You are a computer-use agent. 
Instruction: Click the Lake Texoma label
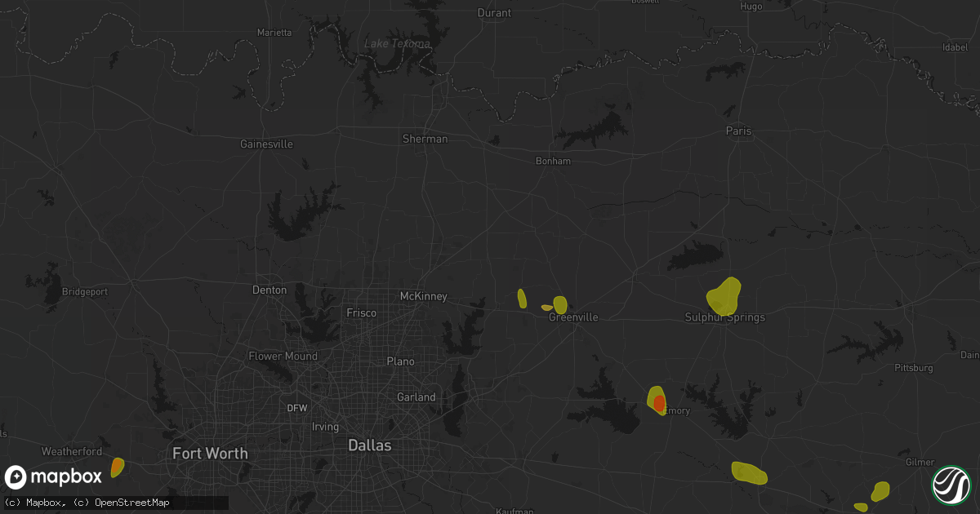coord(397,43)
